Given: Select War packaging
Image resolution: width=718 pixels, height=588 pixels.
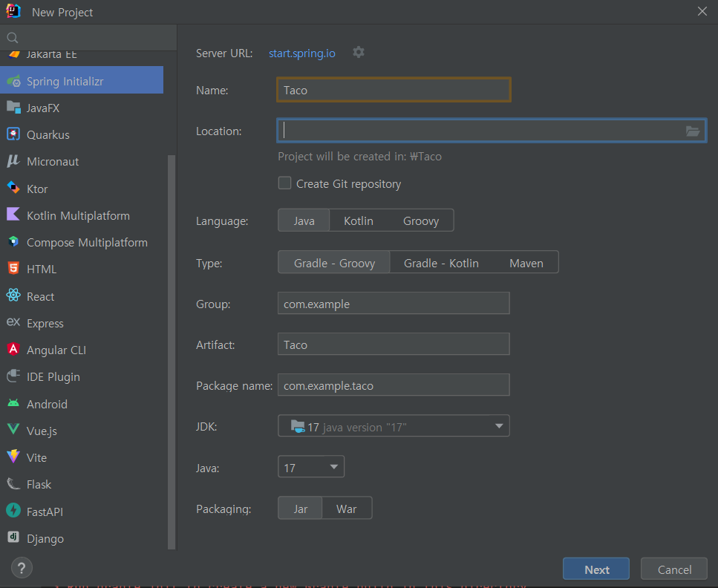Looking at the screenshot, I should 347,509.
